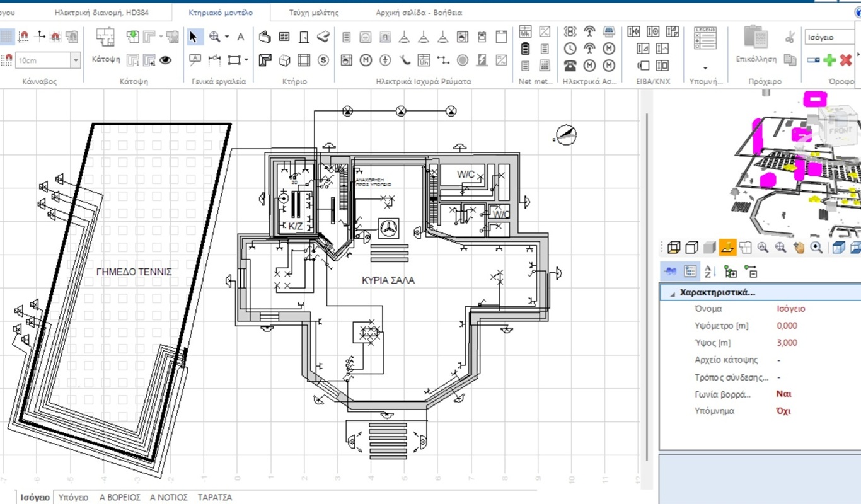Open Αρχική σελίδα - Βοήθεια tab

coord(419,12)
